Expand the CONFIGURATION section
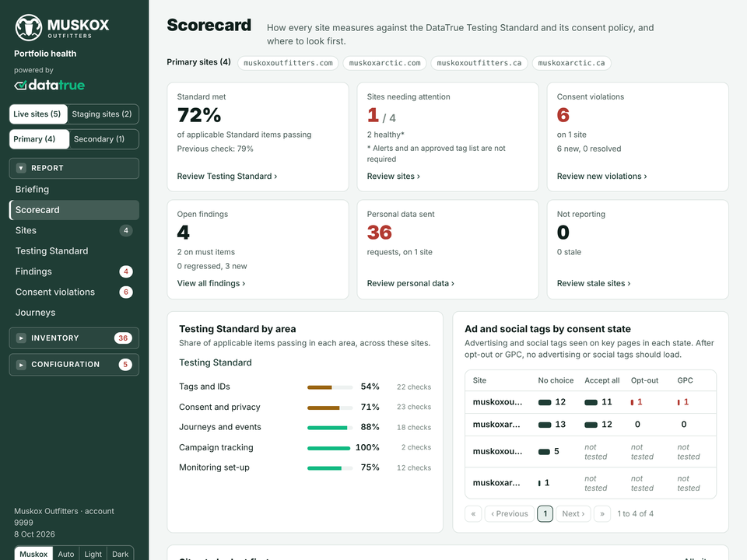The width and height of the screenshot is (747, 560). 74,364
